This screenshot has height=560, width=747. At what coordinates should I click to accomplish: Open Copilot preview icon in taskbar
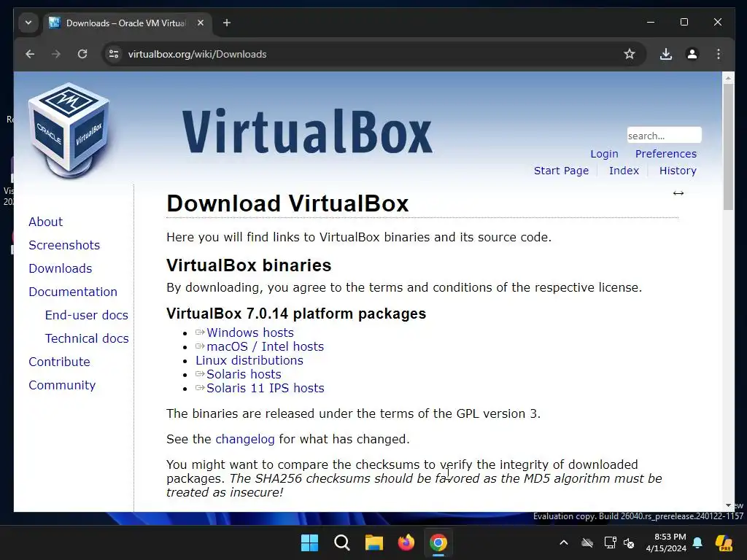(x=724, y=542)
